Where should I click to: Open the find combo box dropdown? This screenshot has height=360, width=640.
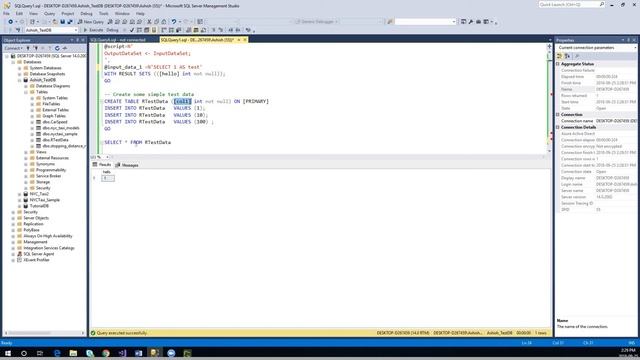point(454,22)
